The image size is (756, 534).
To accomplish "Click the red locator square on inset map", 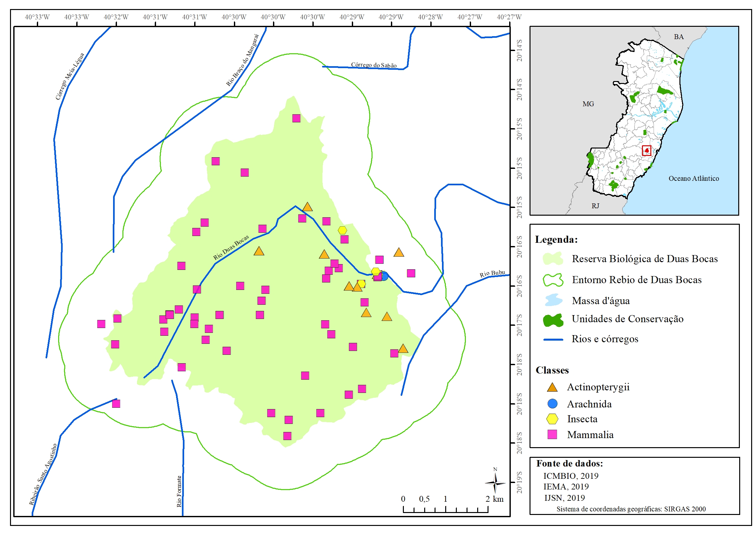I will point(646,151).
